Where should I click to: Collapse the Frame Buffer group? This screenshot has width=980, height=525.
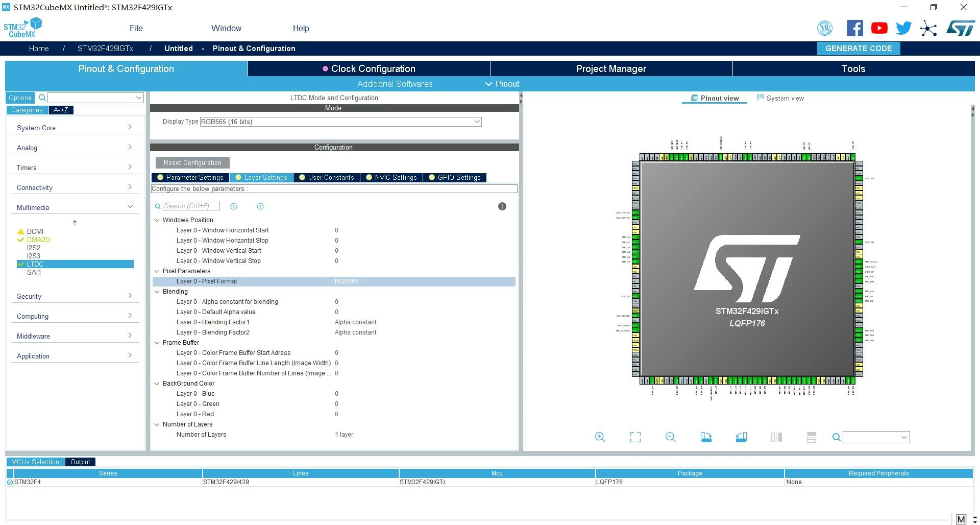click(x=157, y=343)
